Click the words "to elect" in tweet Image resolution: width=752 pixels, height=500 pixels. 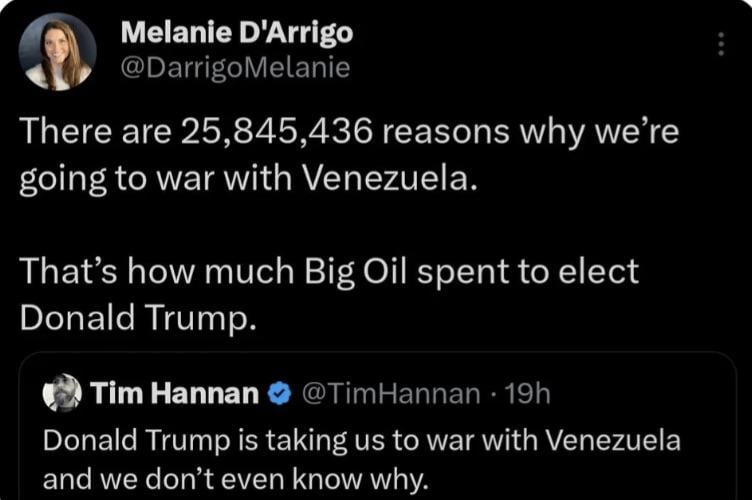coord(584,271)
